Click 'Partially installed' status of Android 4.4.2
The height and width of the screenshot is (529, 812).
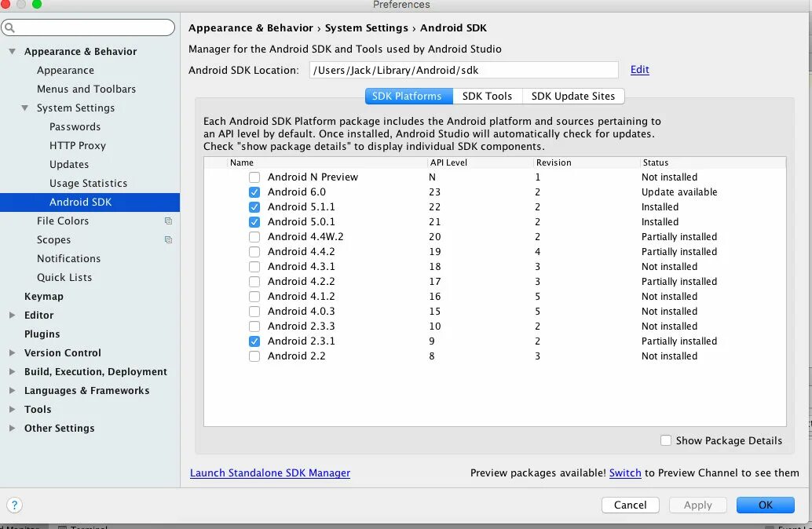pyautogui.click(x=679, y=252)
